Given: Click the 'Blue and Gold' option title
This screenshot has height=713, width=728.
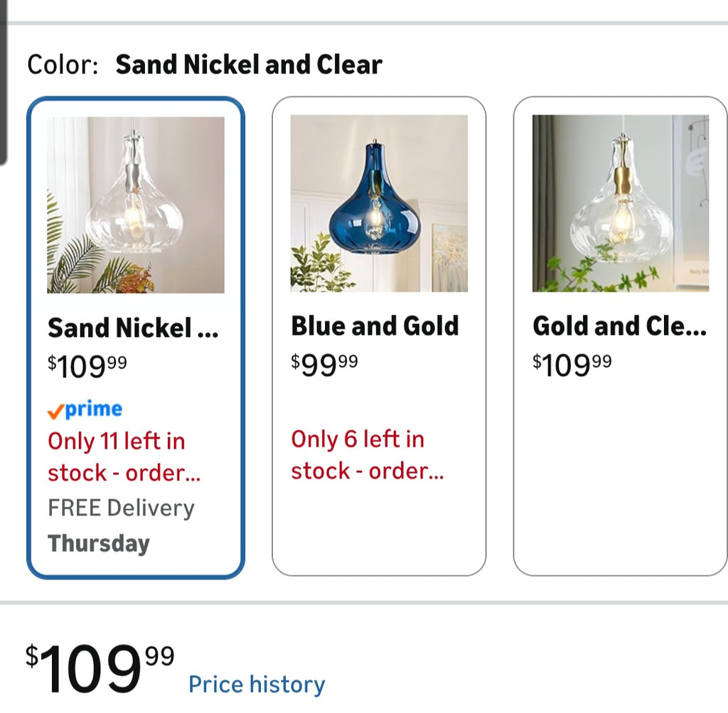Looking at the screenshot, I should pyautogui.click(x=375, y=326).
